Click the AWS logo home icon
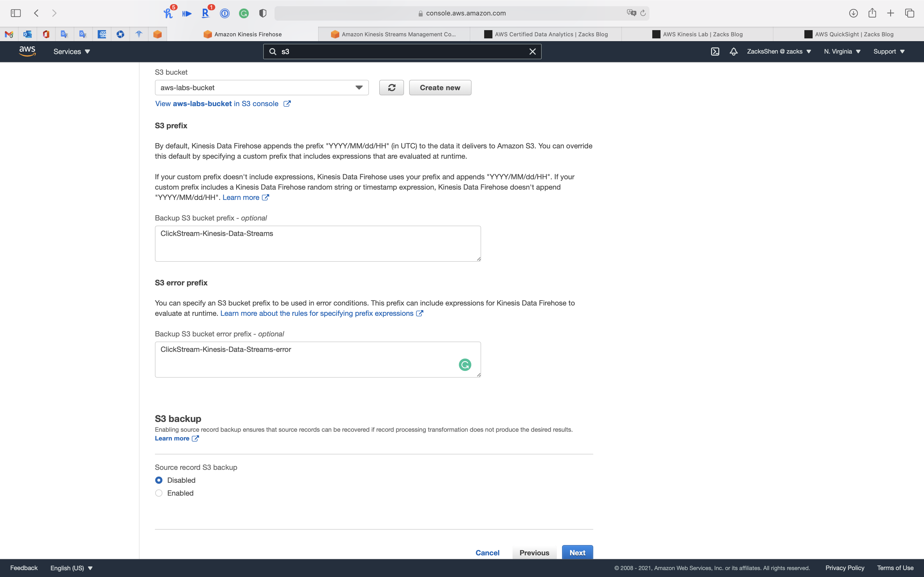The image size is (924, 577). pos(28,52)
